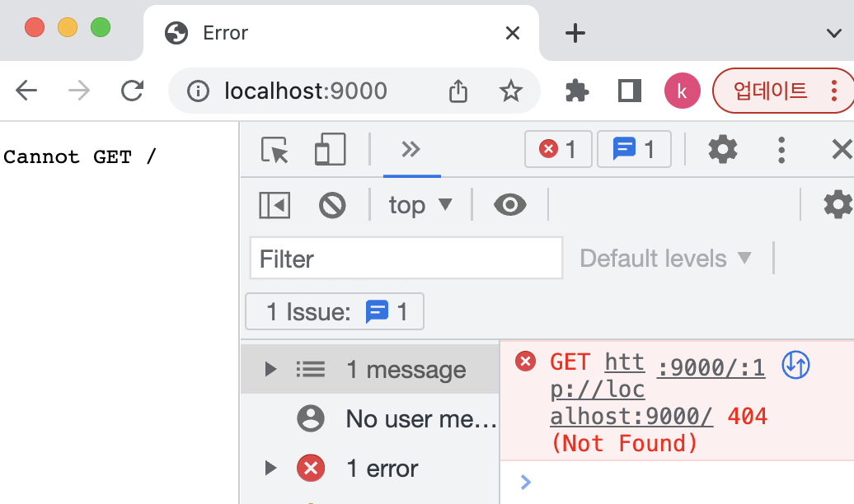Reload the localhost page
Screen dimensions: 854x504
(x=132, y=91)
